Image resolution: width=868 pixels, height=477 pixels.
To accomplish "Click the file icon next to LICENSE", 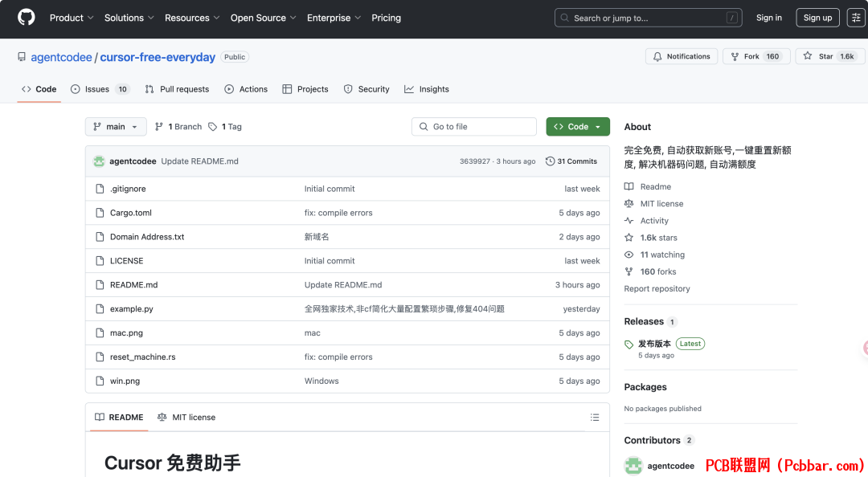I will (x=100, y=261).
